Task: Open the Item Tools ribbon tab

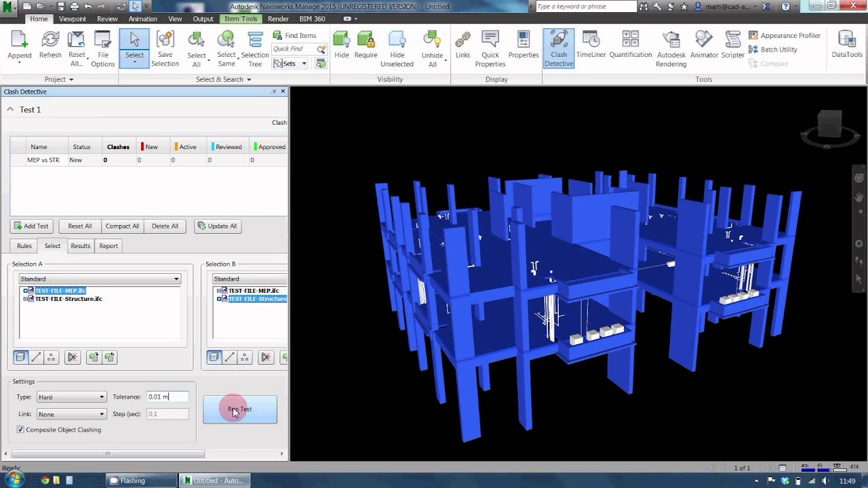Action: pos(241,19)
